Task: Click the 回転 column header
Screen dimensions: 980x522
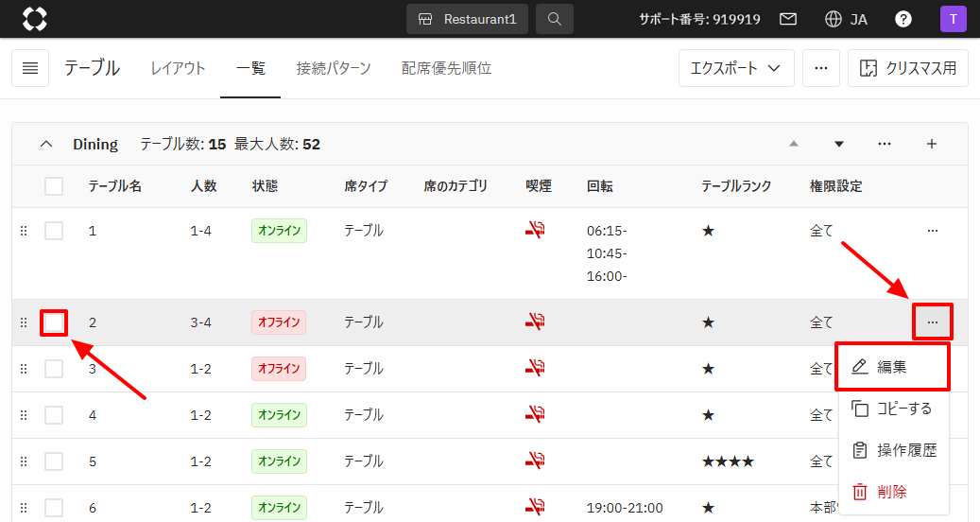Action: (x=600, y=186)
